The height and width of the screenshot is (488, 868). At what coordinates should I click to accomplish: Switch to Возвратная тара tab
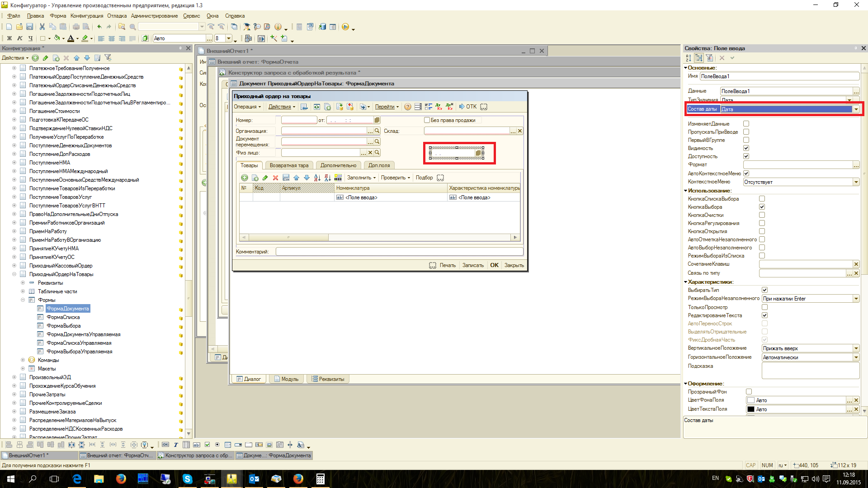click(x=289, y=166)
